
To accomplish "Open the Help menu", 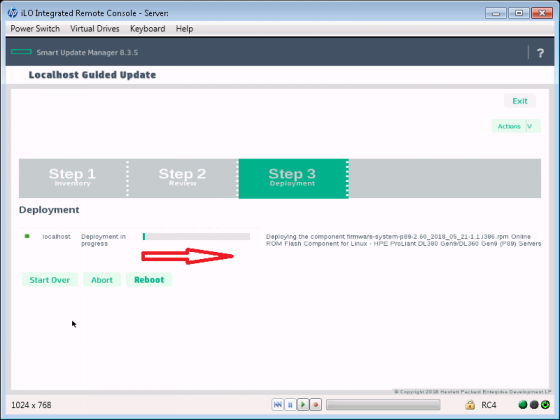I will pos(184,29).
